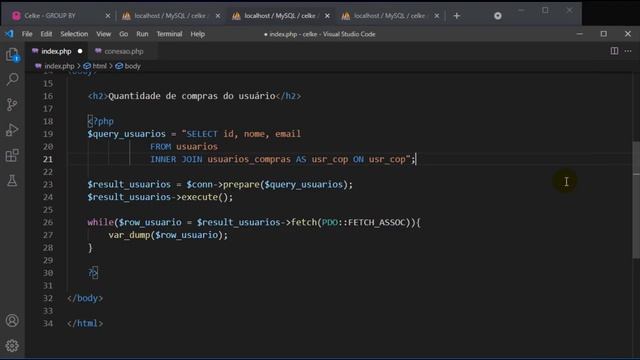
Task: Minimize the Visual Studio Code window
Action: [580, 34]
